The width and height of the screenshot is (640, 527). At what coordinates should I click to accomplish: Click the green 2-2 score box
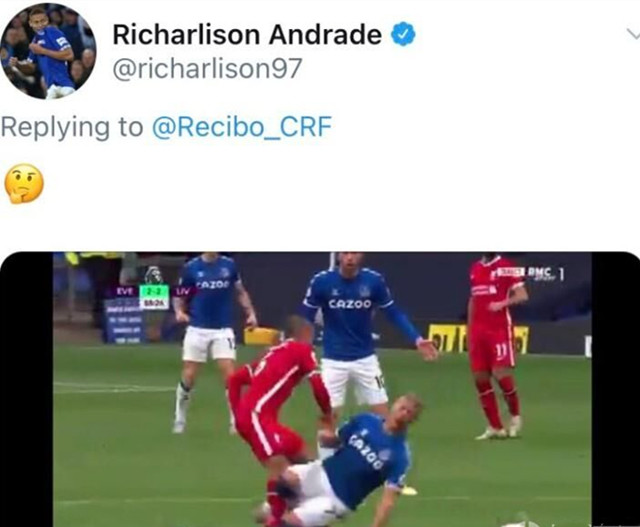[154, 291]
